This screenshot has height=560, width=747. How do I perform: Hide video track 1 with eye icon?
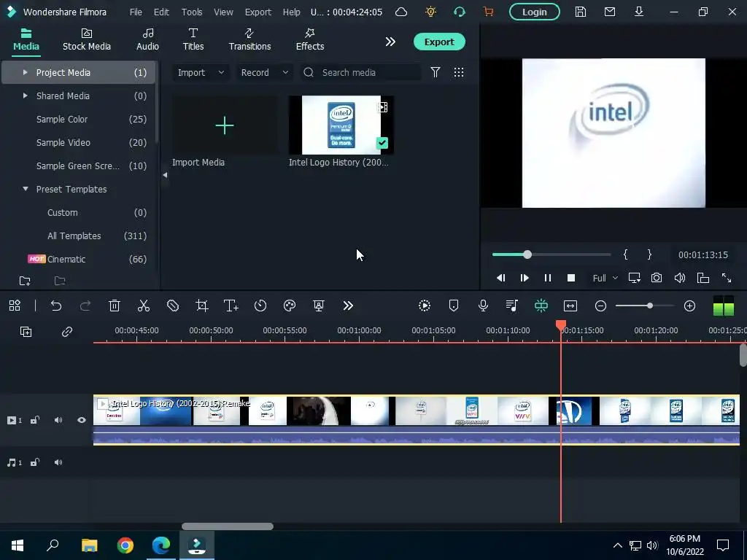pos(82,420)
